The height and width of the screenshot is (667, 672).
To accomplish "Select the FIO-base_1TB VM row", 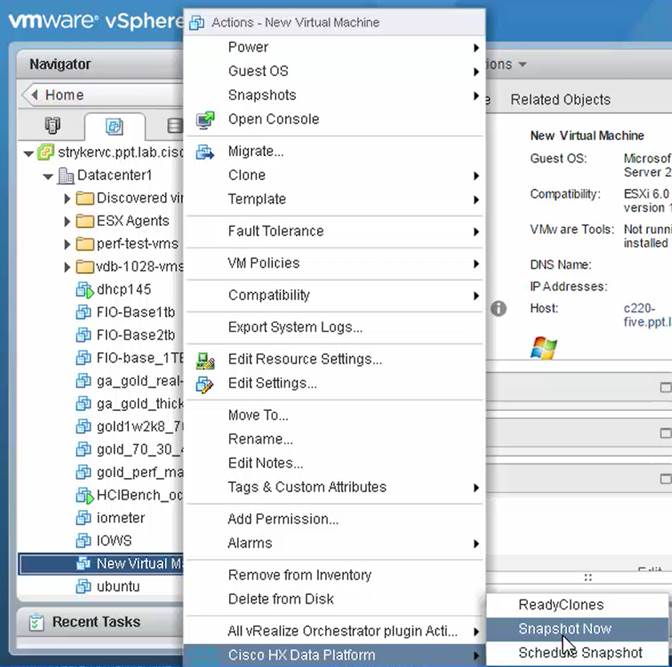I will coord(101,358).
